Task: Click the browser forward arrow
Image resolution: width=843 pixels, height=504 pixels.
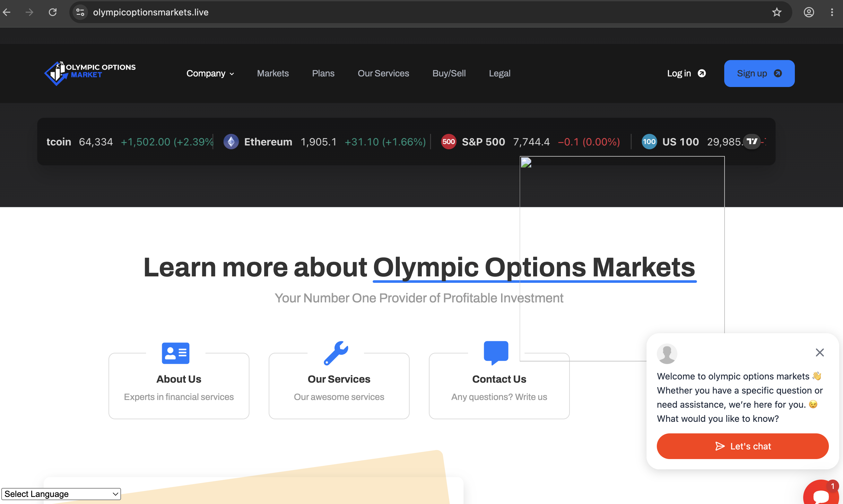Action: [30, 12]
